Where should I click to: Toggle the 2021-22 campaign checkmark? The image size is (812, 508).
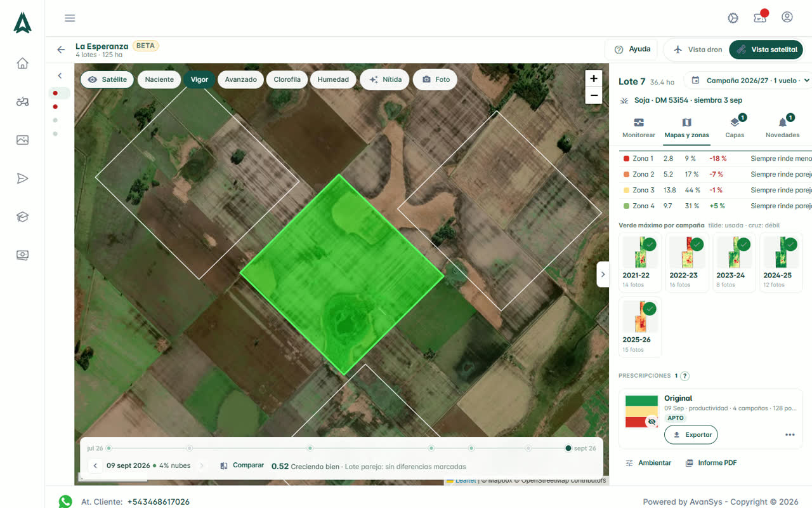coord(650,244)
